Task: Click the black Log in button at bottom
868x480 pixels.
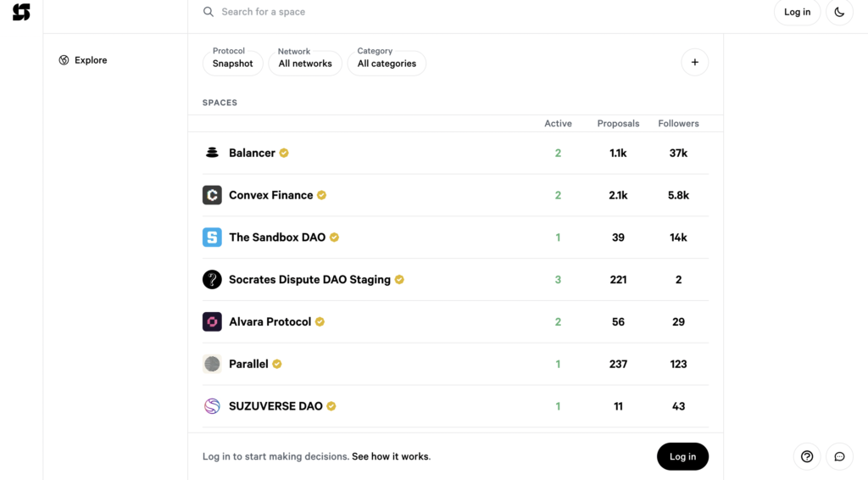Action: coord(682,456)
